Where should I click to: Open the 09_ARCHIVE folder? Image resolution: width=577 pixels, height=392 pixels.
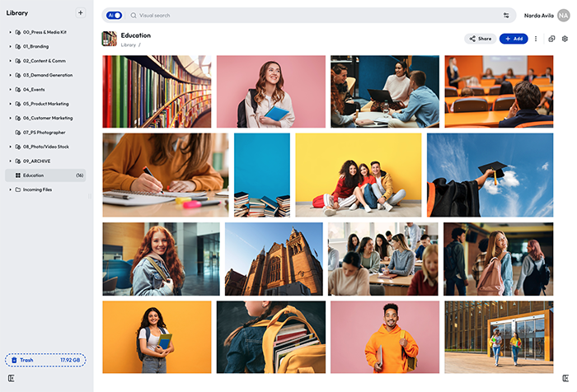coord(36,161)
